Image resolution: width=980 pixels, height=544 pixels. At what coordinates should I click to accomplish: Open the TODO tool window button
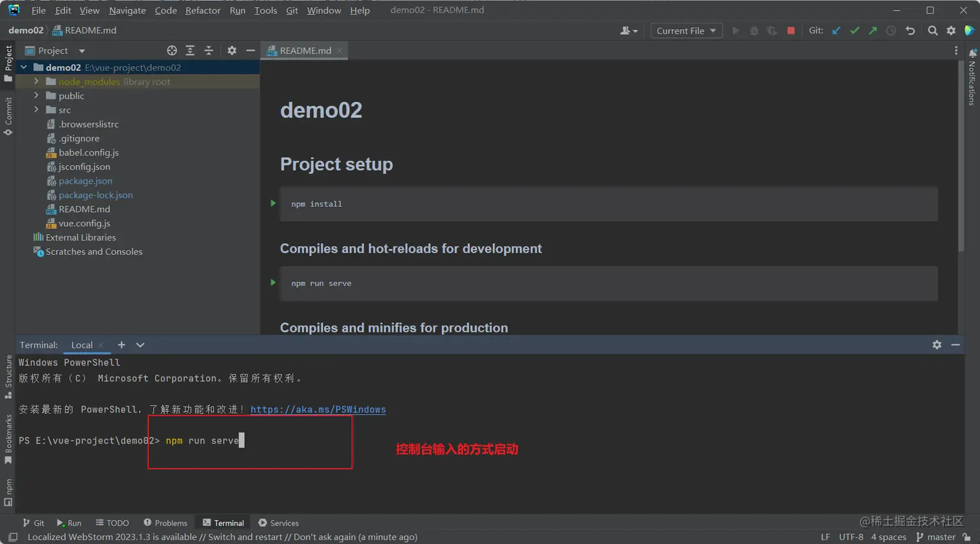point(112,523)
